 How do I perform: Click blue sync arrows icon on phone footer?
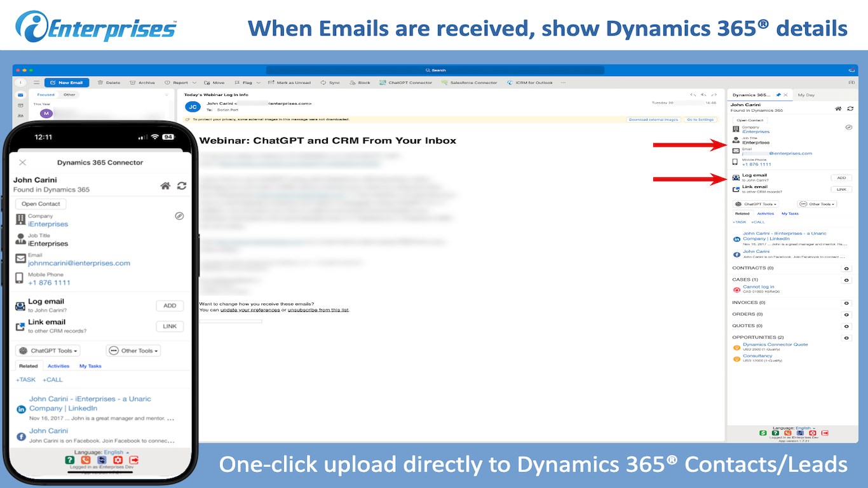102,460
